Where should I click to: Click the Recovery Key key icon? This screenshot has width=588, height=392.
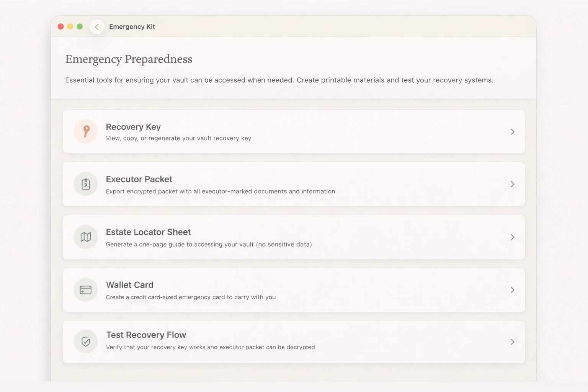[x=85, y=131]
